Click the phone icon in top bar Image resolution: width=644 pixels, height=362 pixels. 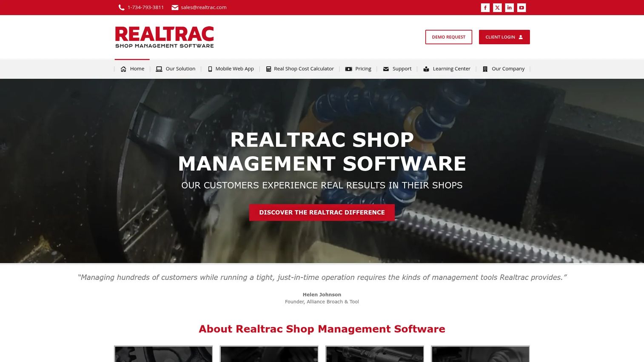pyautogui.click(x=121, y=7)
